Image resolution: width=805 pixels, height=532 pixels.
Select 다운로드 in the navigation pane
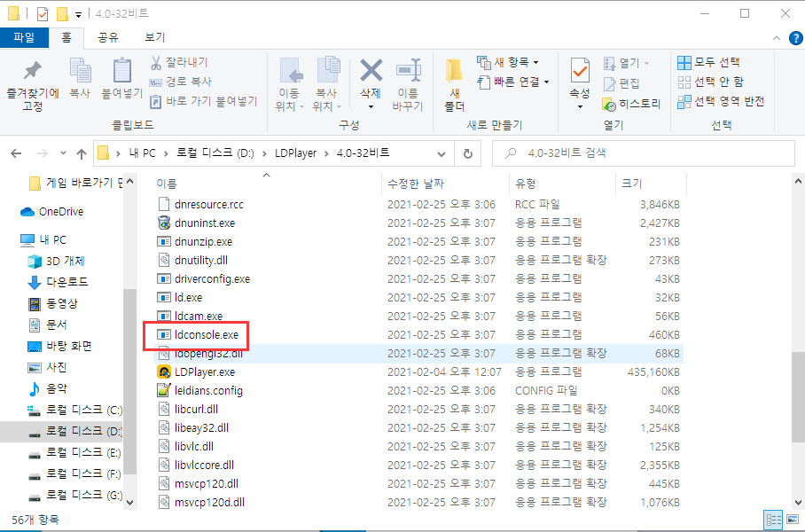coord(67,282)
